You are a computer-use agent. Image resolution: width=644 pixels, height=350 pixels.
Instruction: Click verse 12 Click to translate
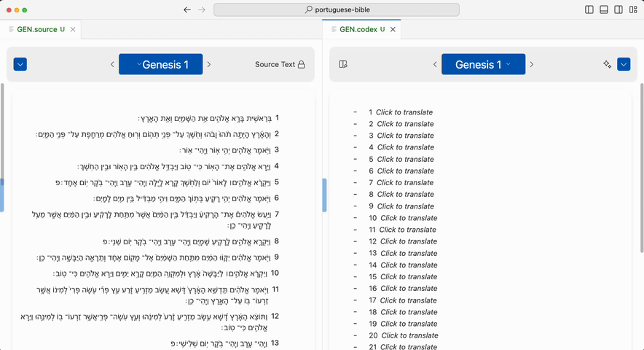point(409,241)
